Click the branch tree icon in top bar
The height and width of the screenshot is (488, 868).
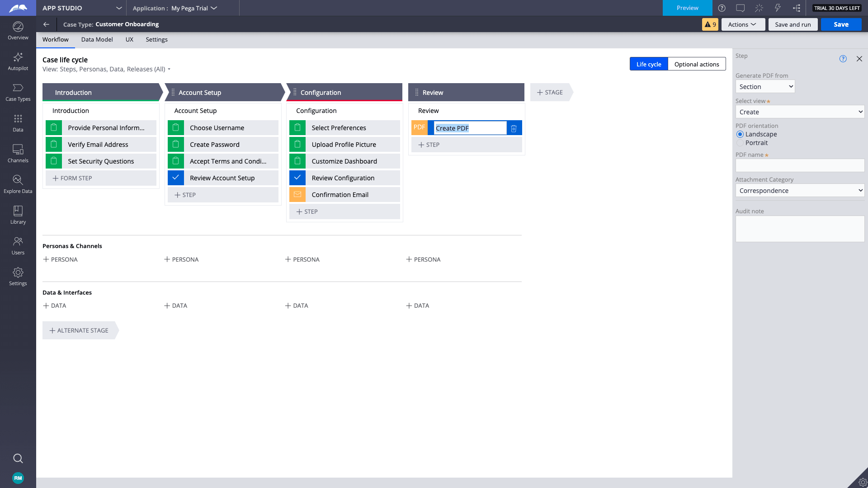[x=797, y=8]
